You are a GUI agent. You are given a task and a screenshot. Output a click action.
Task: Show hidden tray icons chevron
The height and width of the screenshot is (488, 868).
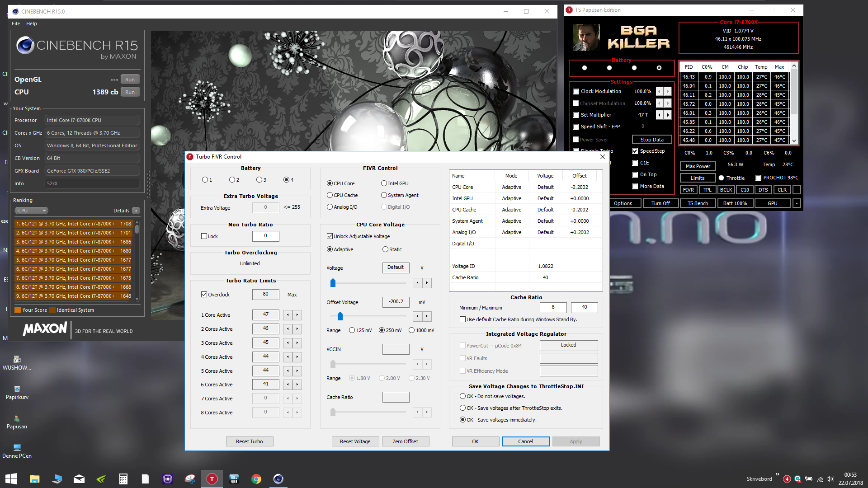click(x=777, y=474)
